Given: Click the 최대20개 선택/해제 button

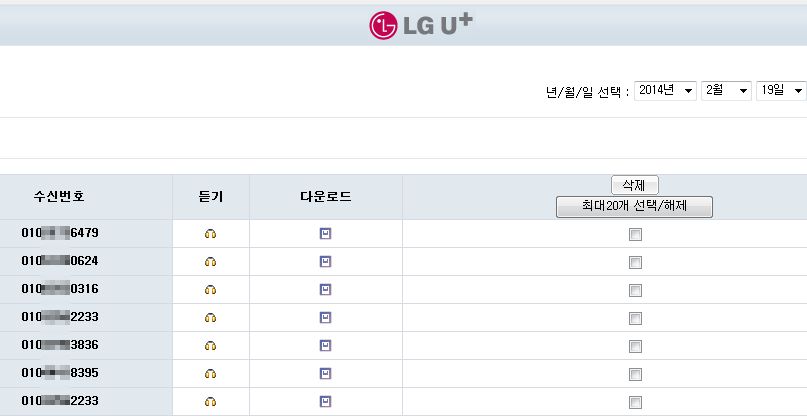Looking at the screenshot, I should click(634, 206).
